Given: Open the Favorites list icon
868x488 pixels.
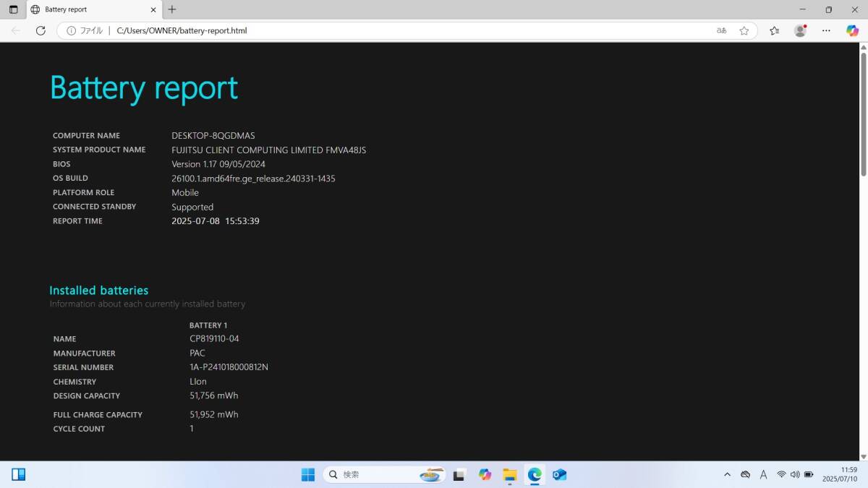Looking at the screenshot, I should coord(775,30).
